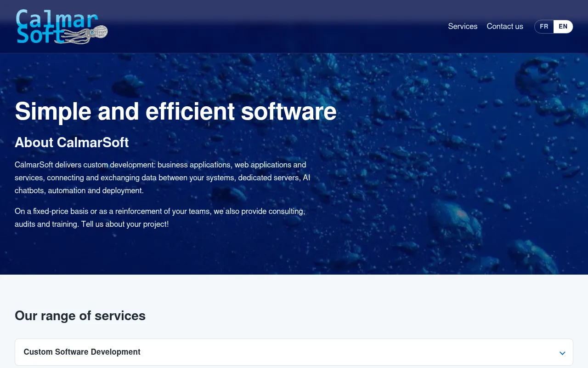Expand the Custom Software Development section
Viewport: 588px width, 368px height.
pyautogui.click(x=294, y=352)
